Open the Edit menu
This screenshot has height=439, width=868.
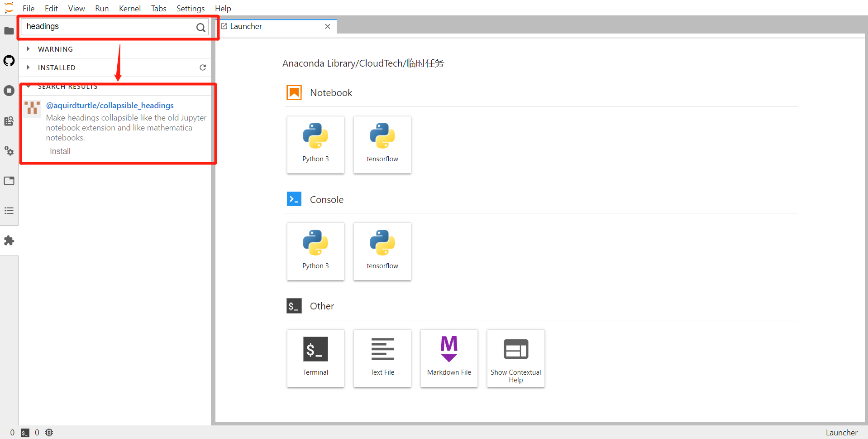51,9
